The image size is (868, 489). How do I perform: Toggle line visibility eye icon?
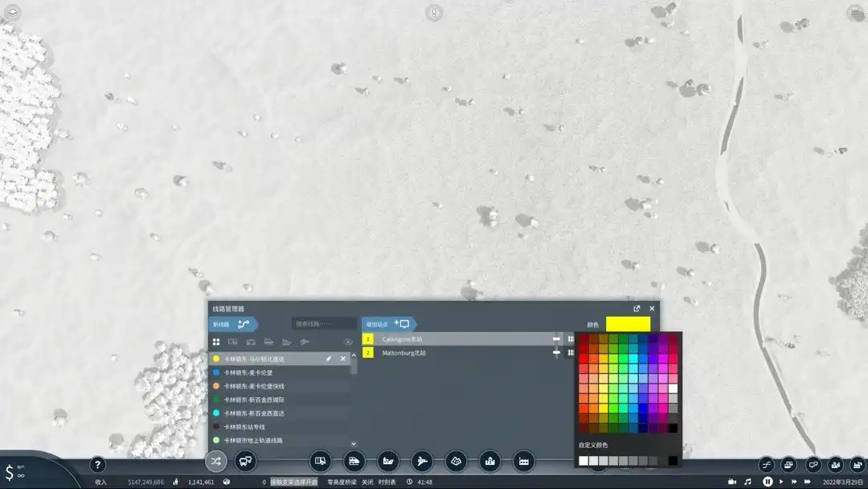[348, 342]
